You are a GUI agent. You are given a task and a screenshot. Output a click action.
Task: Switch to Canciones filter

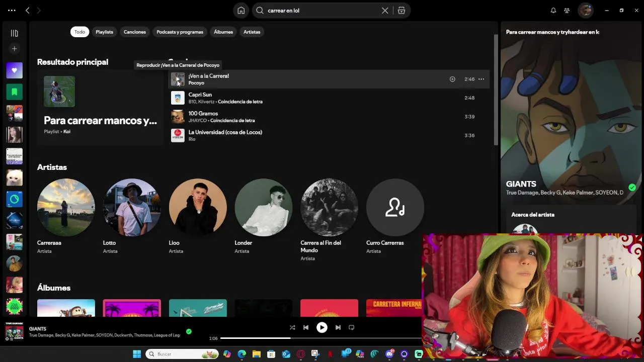coord(135,32)
